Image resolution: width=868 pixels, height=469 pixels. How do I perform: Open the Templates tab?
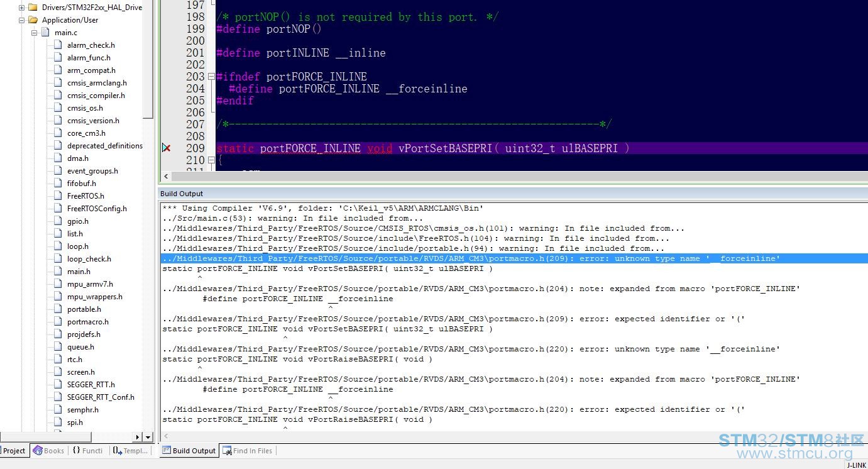tap(130, 450)
